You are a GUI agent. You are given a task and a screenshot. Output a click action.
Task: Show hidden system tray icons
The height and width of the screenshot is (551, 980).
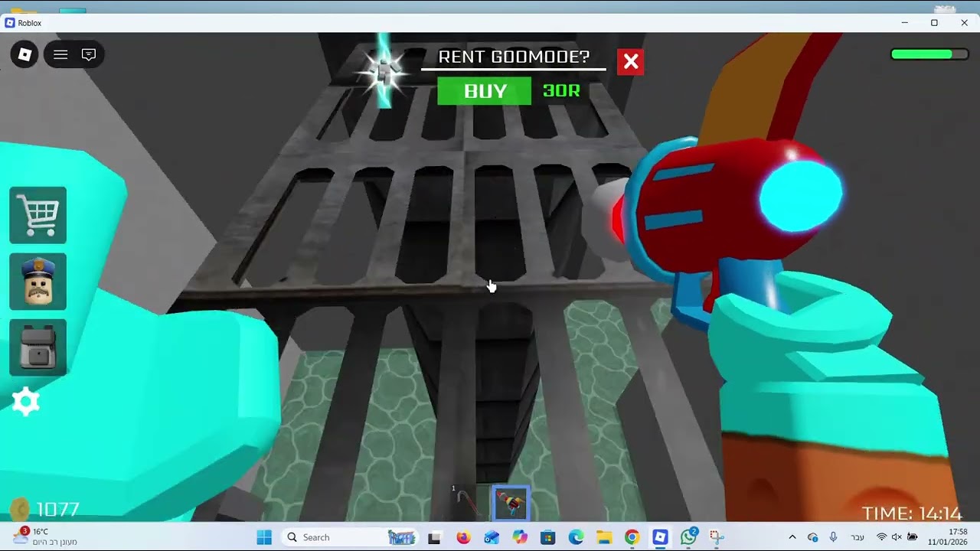click(x=792, y=537)
